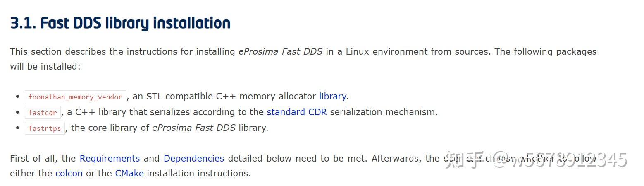Select the fastcdr code label
644x186 pixels.
[43, 112]
